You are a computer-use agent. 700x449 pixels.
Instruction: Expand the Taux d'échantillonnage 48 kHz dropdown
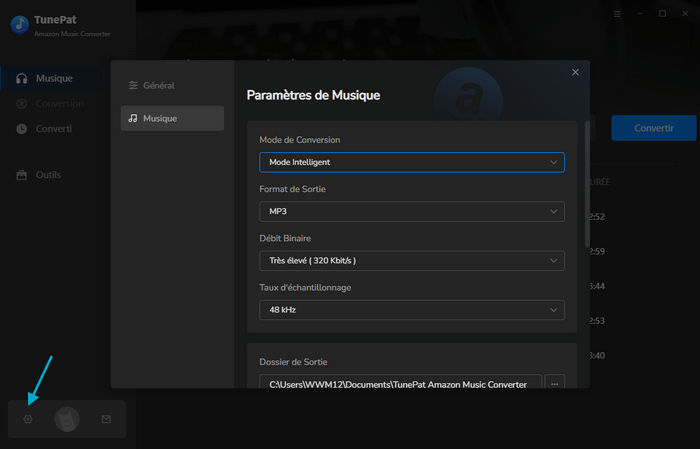tap(412, 310)
